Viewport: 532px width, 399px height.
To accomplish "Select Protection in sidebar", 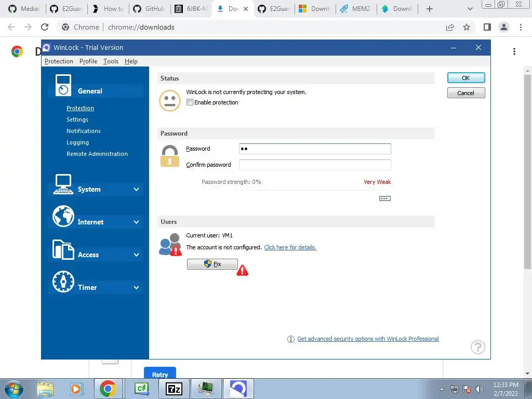I will tap(80, 108).
